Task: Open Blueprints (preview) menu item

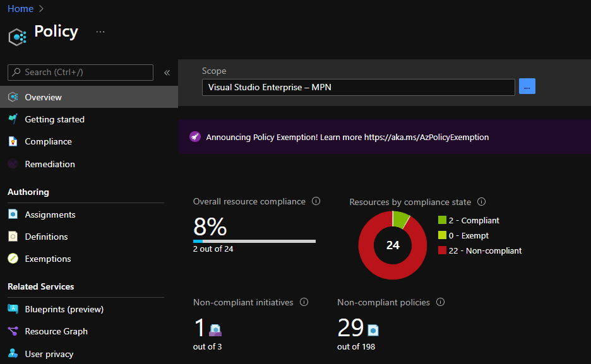Action: [x=64, y=309]
